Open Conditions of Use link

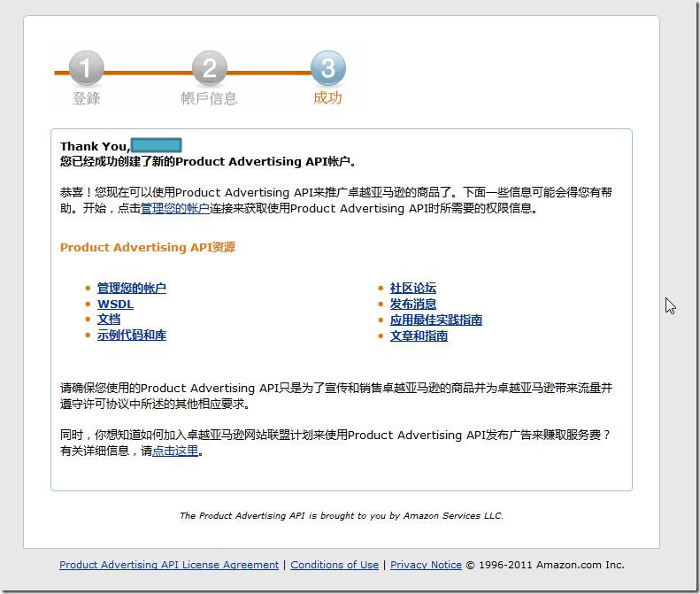coord(335,565)
